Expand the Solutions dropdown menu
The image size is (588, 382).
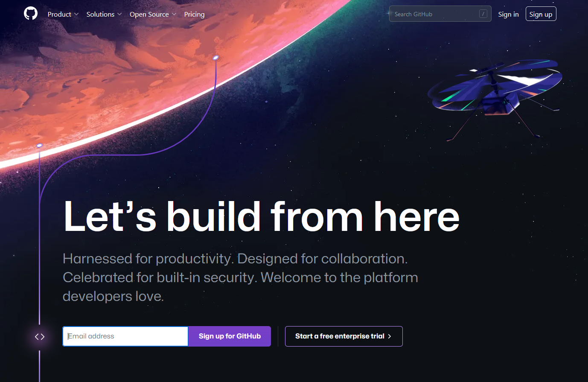[104, 14]
